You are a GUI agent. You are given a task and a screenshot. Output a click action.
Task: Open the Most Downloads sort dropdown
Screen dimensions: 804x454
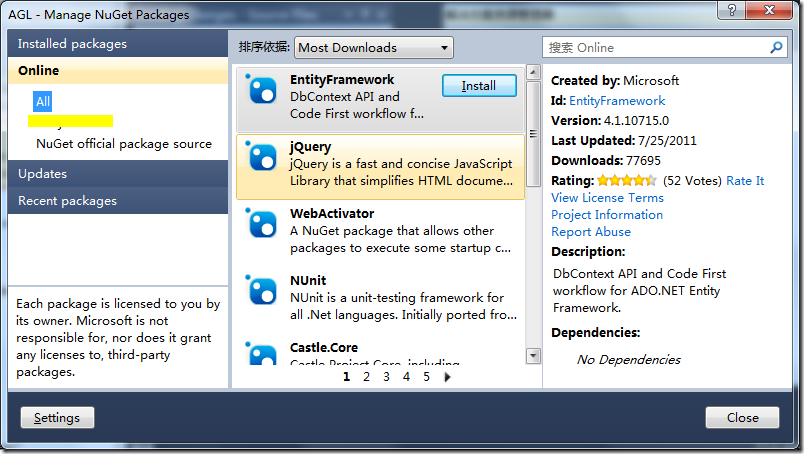point(374,48)
